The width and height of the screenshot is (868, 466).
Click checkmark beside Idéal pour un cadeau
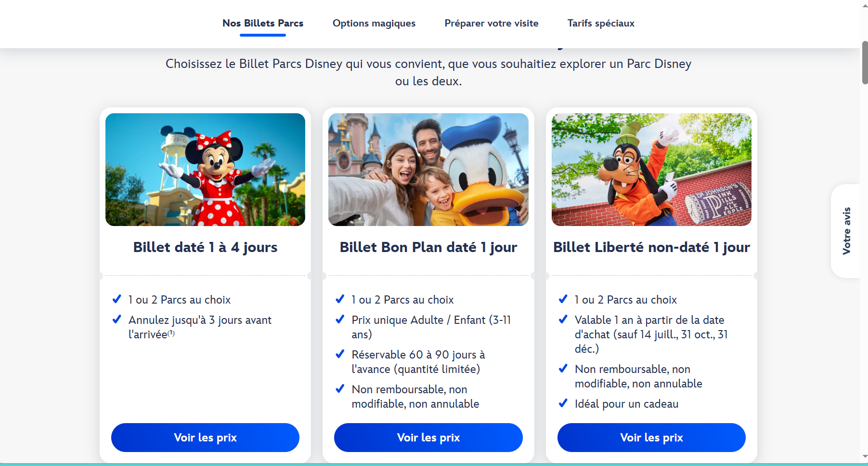click(563, 403)
